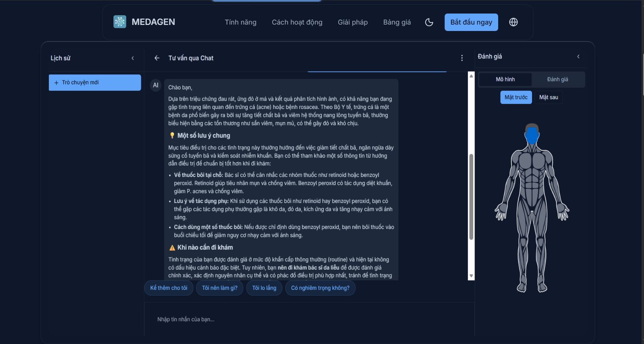Collapse the Đánh giá side panel
Viewport: 644px width, 344px height.
578,56
